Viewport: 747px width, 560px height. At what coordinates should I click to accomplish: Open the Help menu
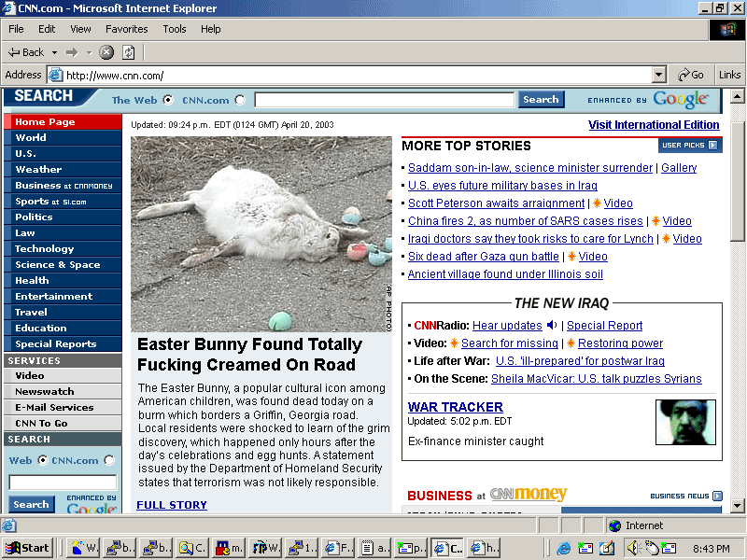(211, 29)
